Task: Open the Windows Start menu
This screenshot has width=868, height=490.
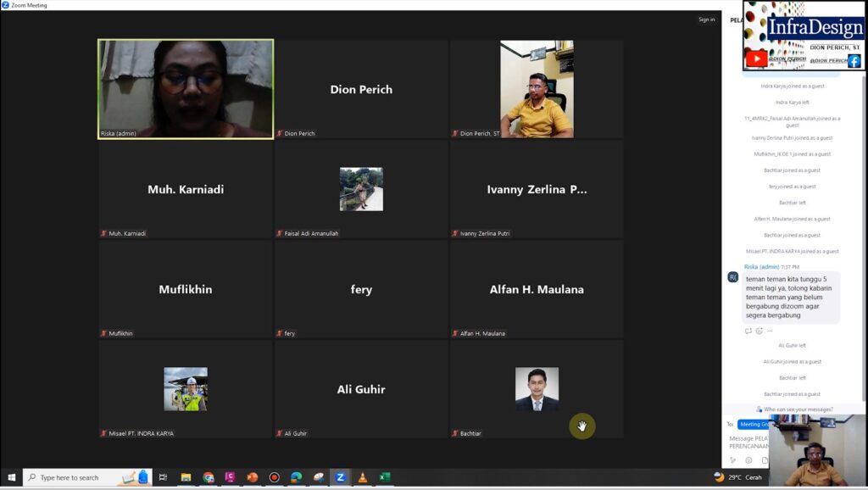Action: pyautogui.click(x=11, y=477)
